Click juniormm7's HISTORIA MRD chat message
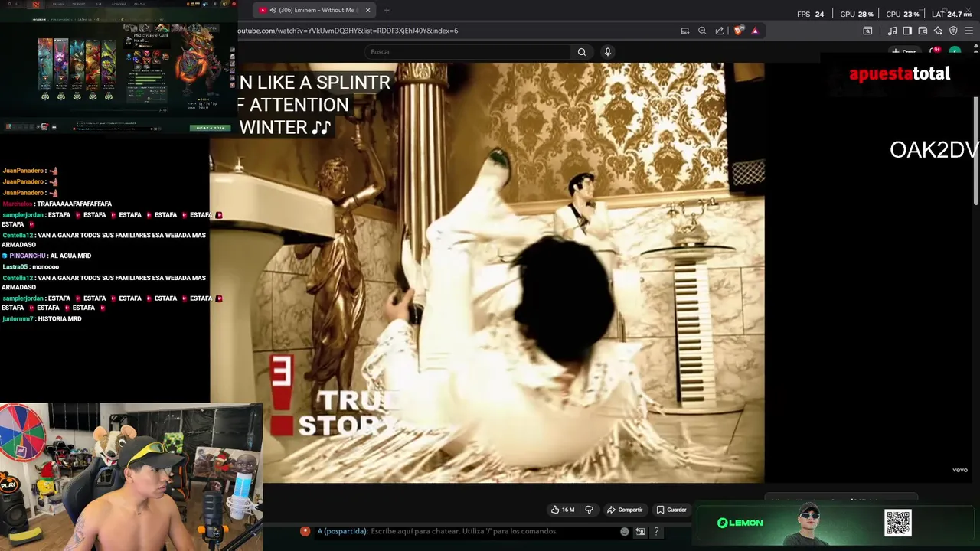980x551 pixels. (x=42, y=318)
